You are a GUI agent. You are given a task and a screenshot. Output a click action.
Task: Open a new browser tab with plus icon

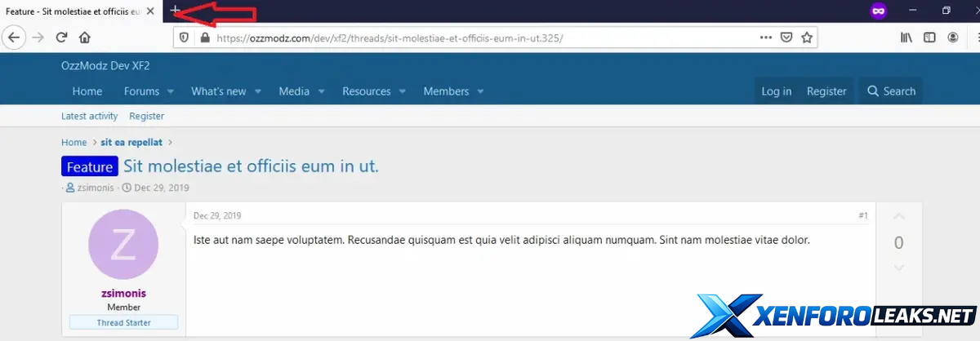[x=175, y=11]
